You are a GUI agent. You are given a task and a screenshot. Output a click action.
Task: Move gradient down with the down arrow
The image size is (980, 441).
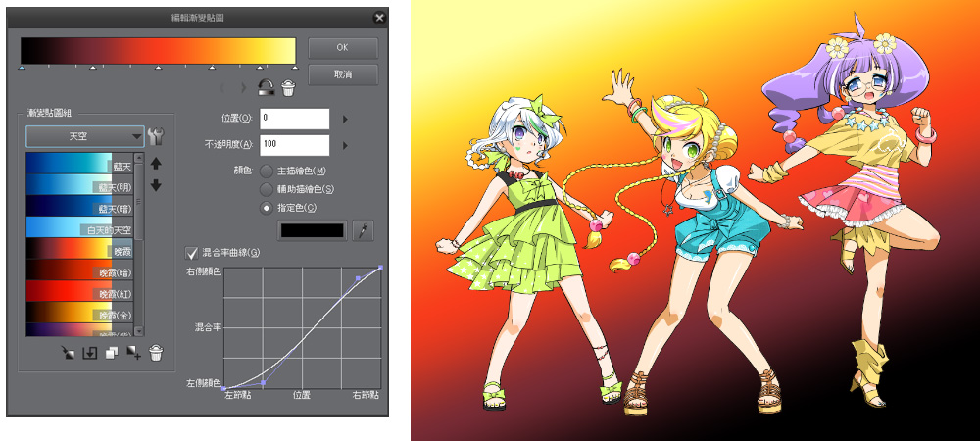click(155, 185)
